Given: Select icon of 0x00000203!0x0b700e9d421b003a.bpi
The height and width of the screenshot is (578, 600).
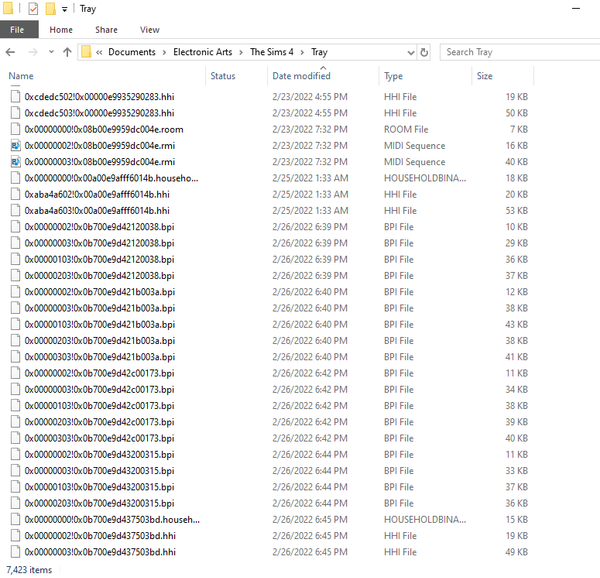Looking at the screenshot, I should coord(15,340).
